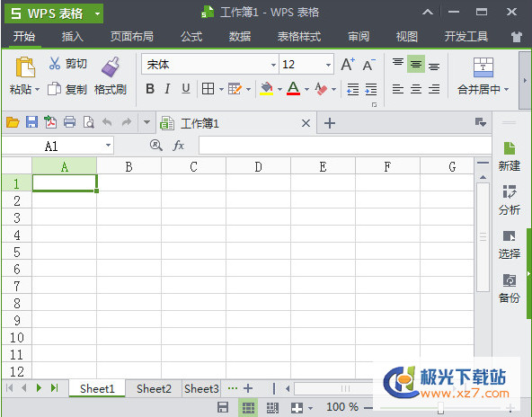Click inside the formula bar input
This screenshot has height=417, width=532.
[345, 146]
